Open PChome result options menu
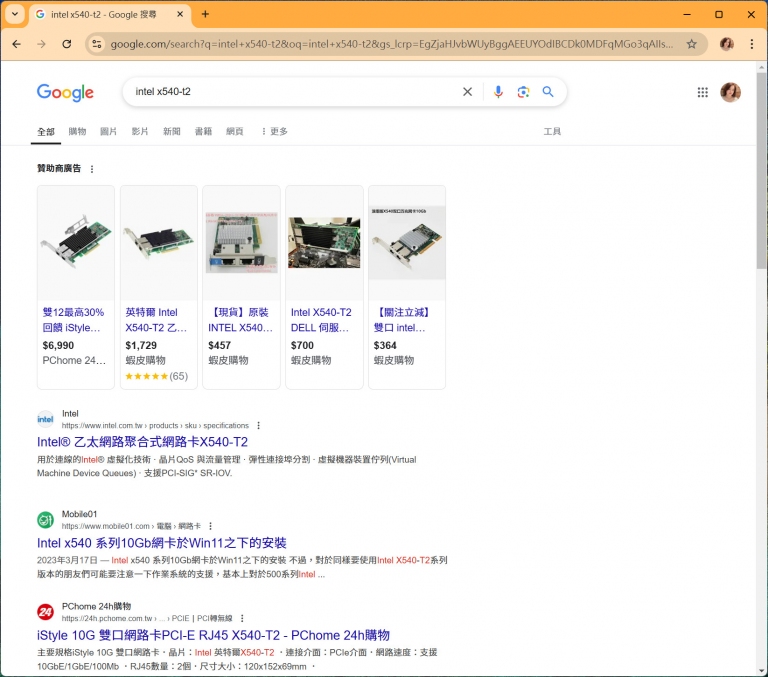The width and height of the screenshot is (768, 677). coord(242,618)
